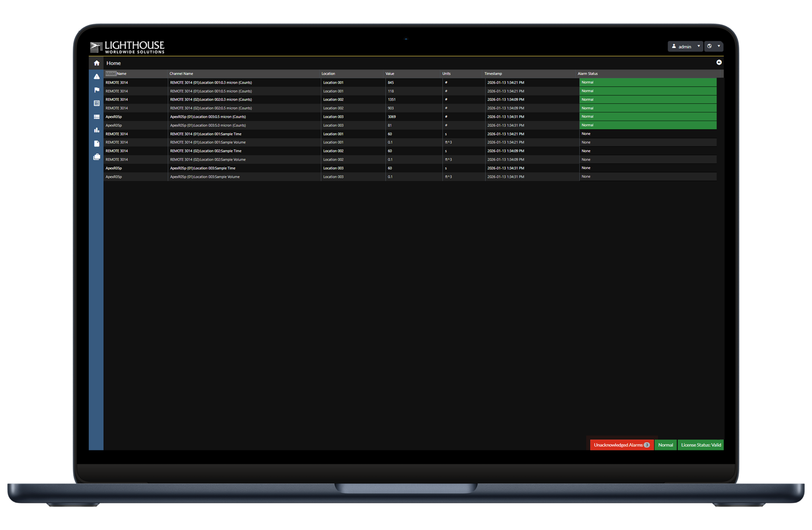
Task: Sort by Channel Name column header
Action: point(181,74)
